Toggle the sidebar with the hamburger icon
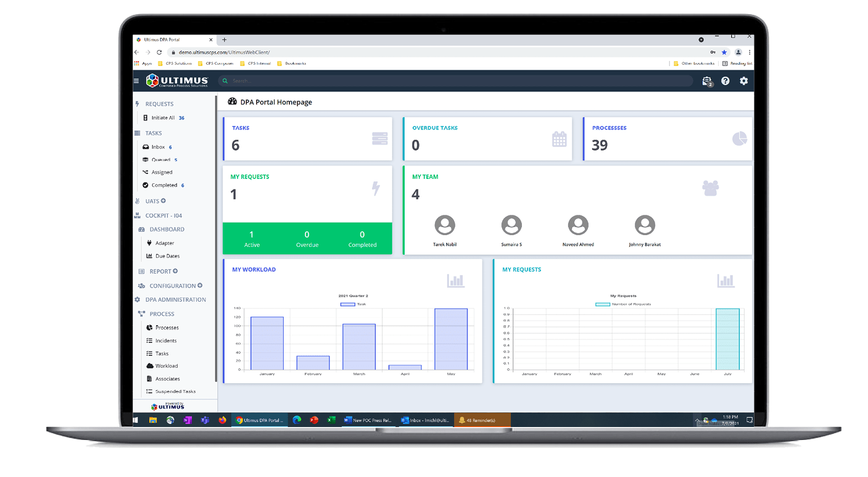This screenshot has height=477, width=868. (x=136, y=81)
